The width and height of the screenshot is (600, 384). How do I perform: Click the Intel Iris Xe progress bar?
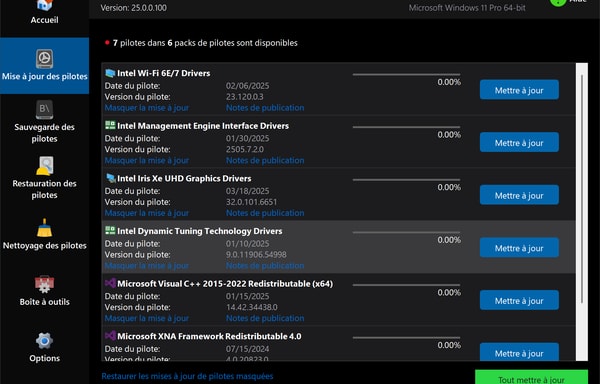[406, 179]
